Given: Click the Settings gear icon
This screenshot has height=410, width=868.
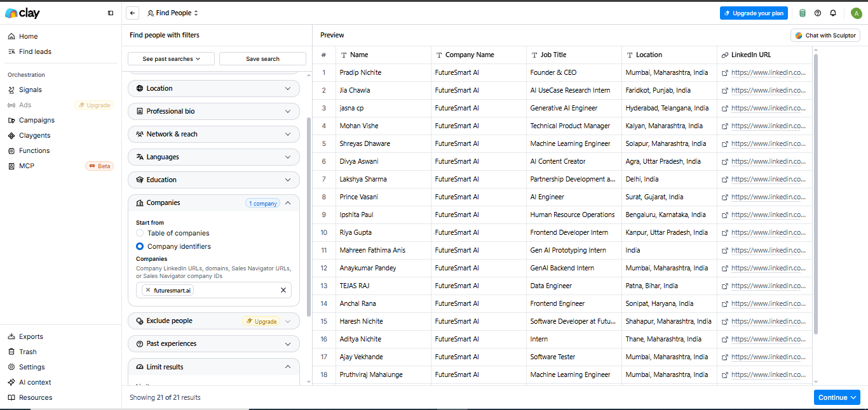Looking at the screenshot, I should pyautogui.click(x=12, y=367).
